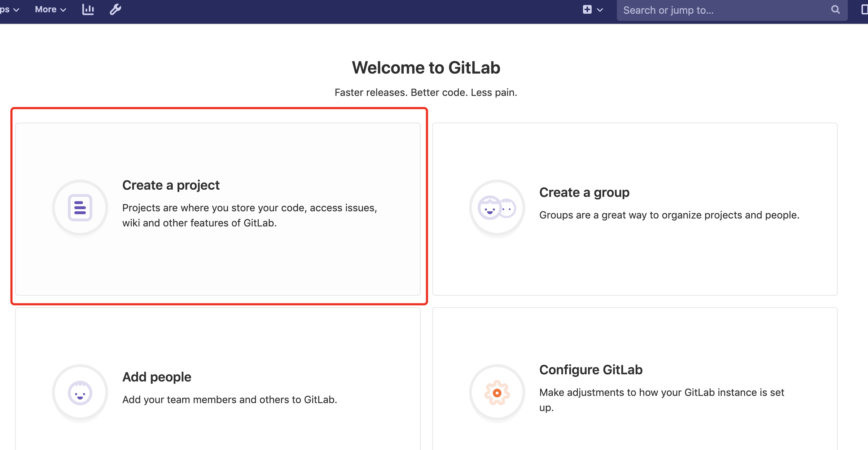The width and height of the screenshot is (868, 450).
Task: Open the Admin Area wrench icon
Action: tap(115, 10)
